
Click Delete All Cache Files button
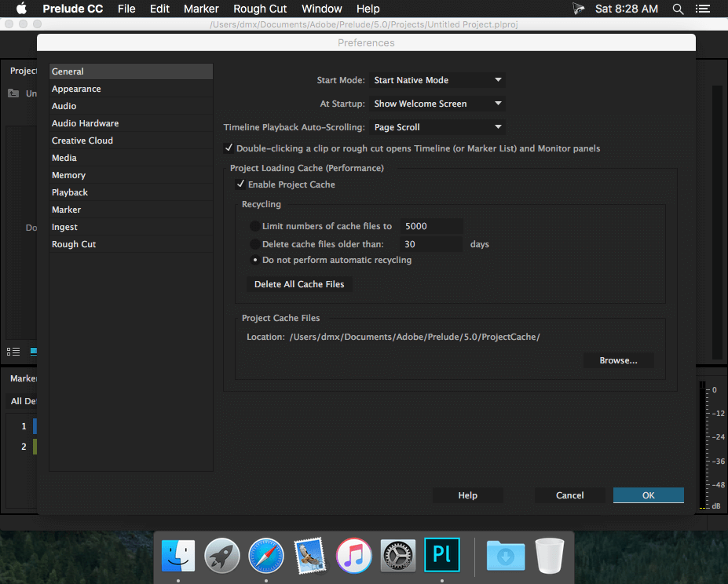(299, 284)
